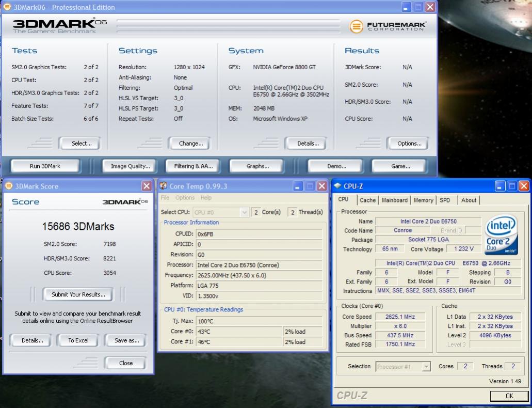The height and width of the screenshot is (408, 532).
Task: Click the Multiplier x 6.0 value
Action: 400,326
